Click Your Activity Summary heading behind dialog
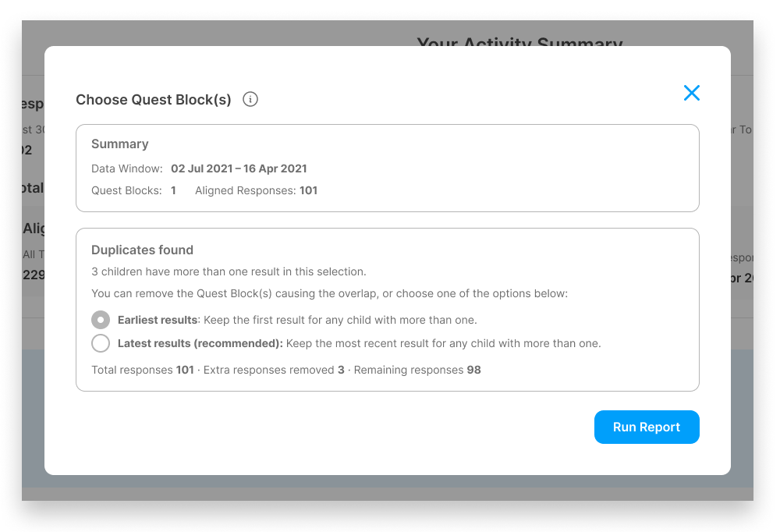Screen dimensions: 780x532 pos(519,44)
